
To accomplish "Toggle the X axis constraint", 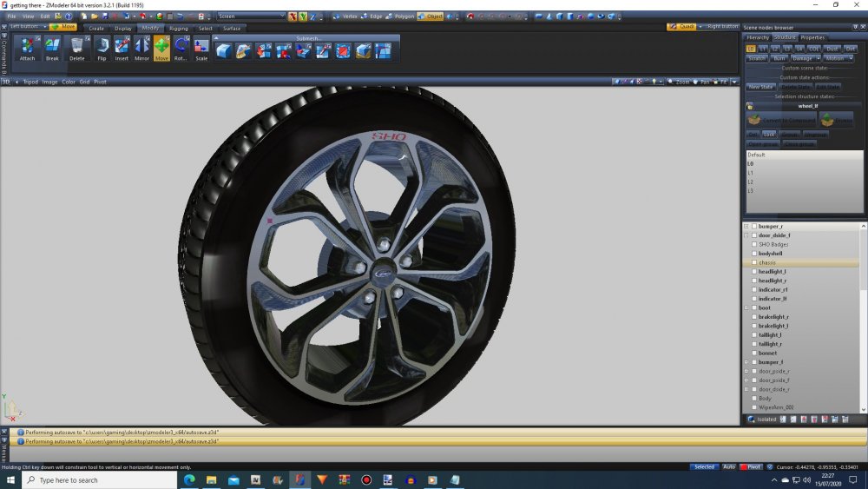I will [293, 17].
